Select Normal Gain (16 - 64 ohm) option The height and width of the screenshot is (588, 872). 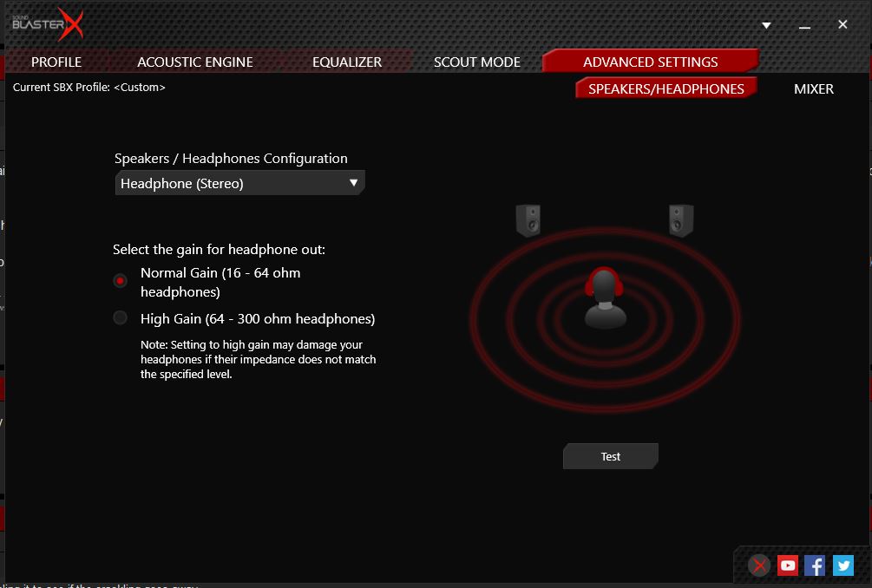[x=121, y=281]
